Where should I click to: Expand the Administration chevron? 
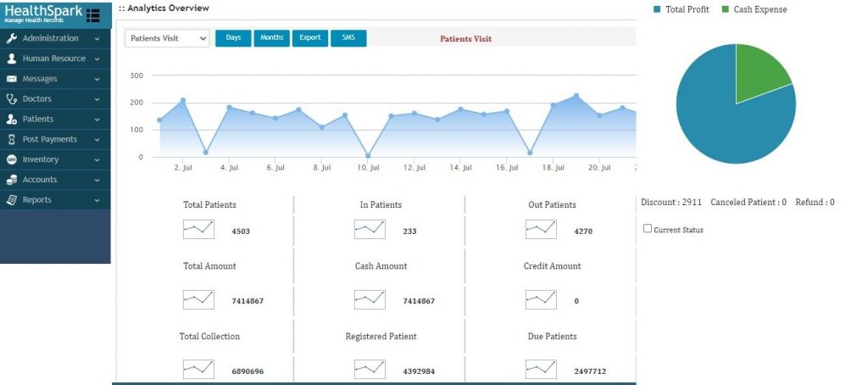click(x=97, y=39)
